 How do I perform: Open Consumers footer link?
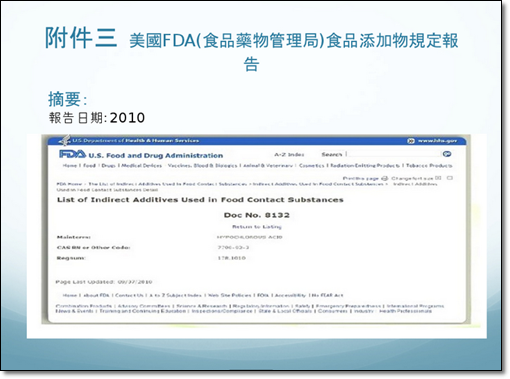click(333, 311)
